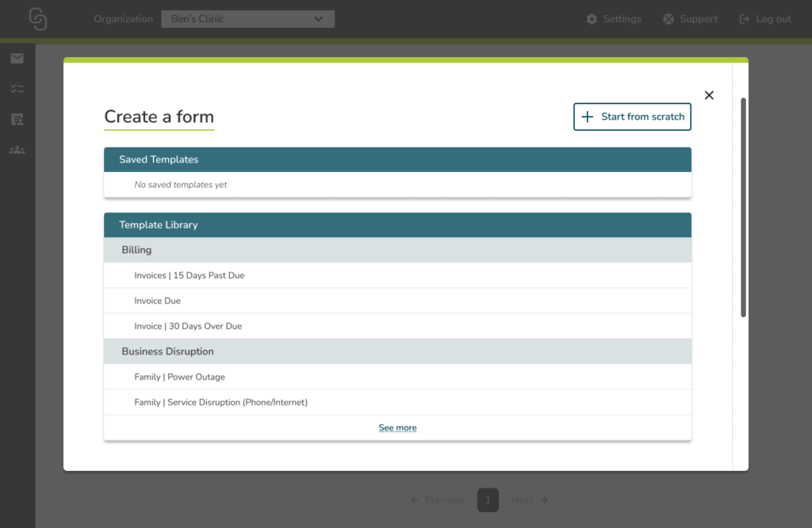Select the Family | Power Outage template
Screen dimensions: 812x528
pyautogui.click(x=179, y=377)
